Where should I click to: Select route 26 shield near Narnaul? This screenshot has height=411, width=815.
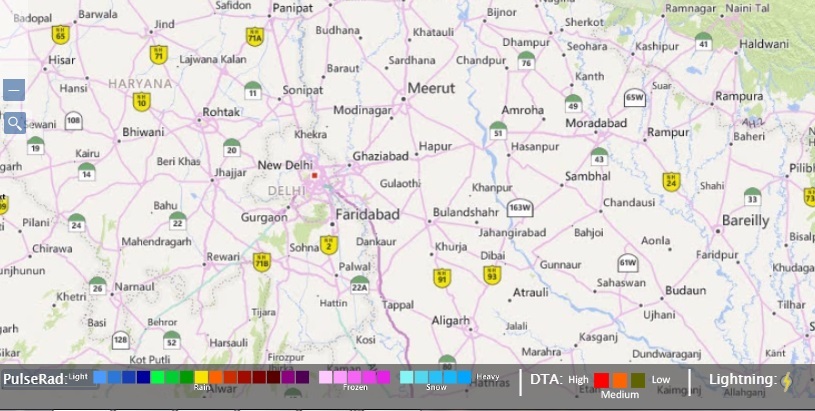point(98,286)
